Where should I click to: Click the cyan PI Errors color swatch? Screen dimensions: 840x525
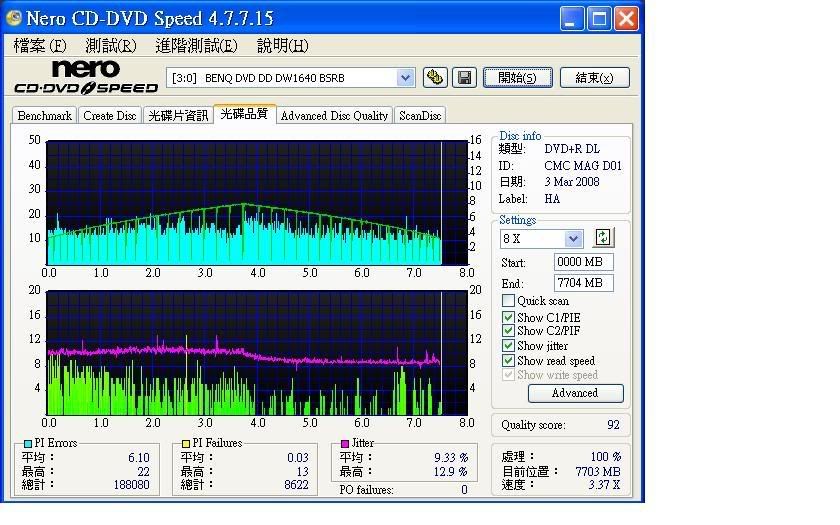[28, 444]
